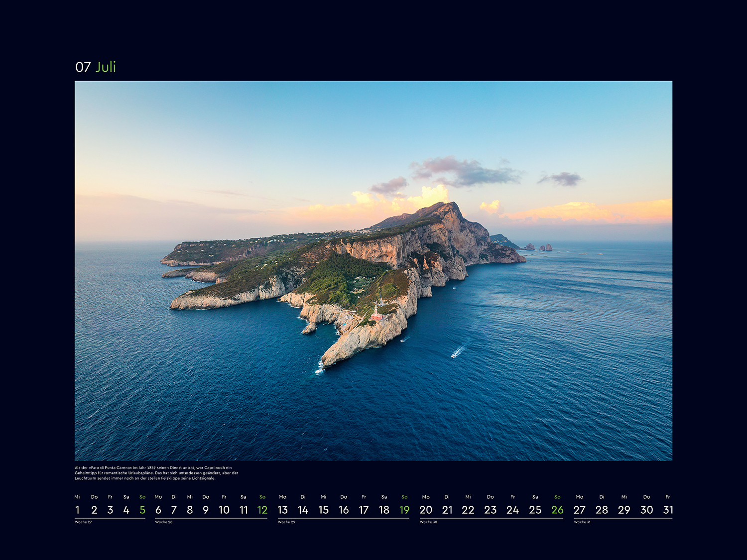Select the month number "07" in the header
747x560 pixels.
83,67
